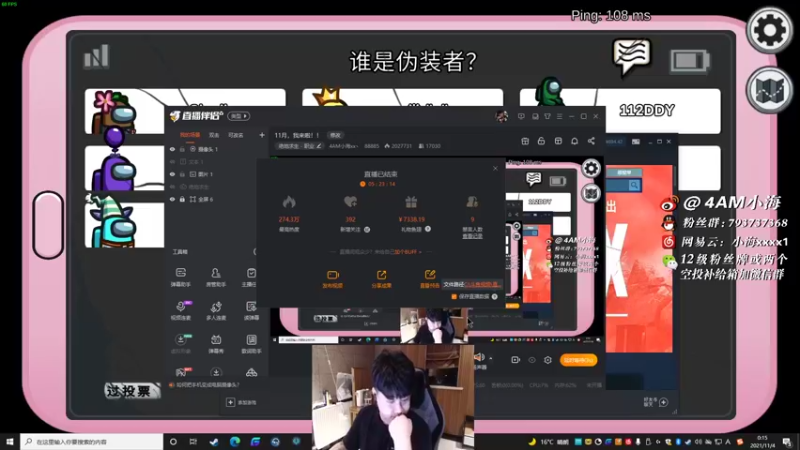Screen dimensions: 800x450
Task: Toggle visibility eye of 全屏 6 source
Action: pos(172,199)
